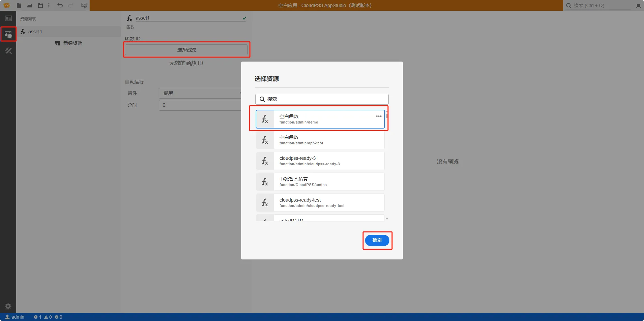644x321 pixels.
Task: Select 空白函数 function/admin/demo entry
Action: (x=320, y=119)
